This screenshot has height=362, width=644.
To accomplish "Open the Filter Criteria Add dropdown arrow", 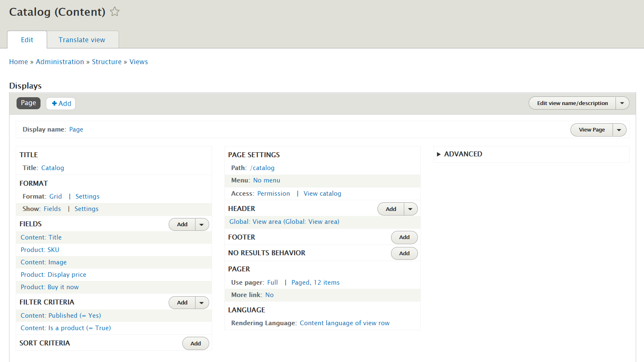I will pos(202,303).
